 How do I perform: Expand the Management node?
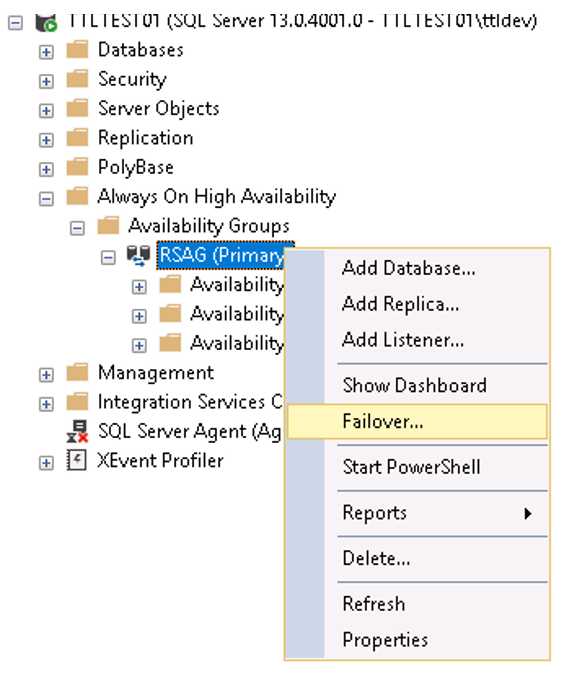pyautogui.click(x=46, y=375)
